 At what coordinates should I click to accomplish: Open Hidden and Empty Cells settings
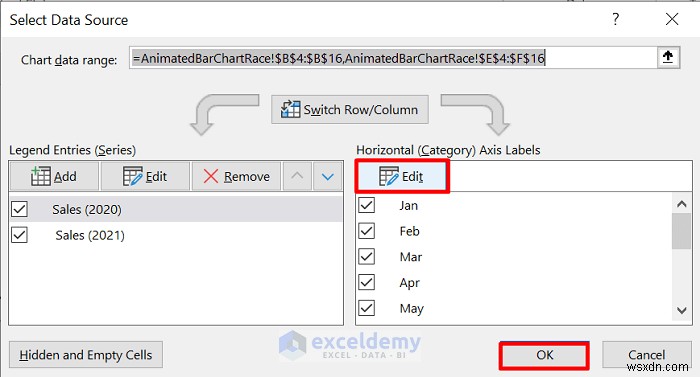click(86, 355)
